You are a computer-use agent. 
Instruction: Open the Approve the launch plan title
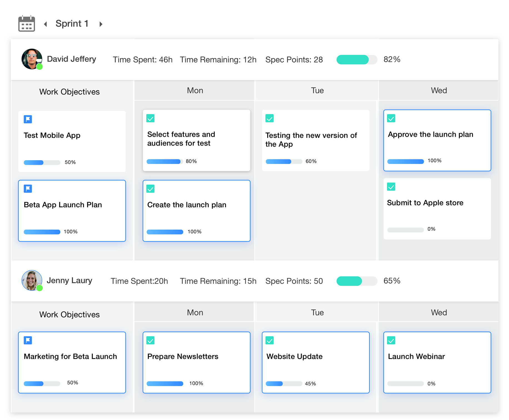tap(430, 134)
